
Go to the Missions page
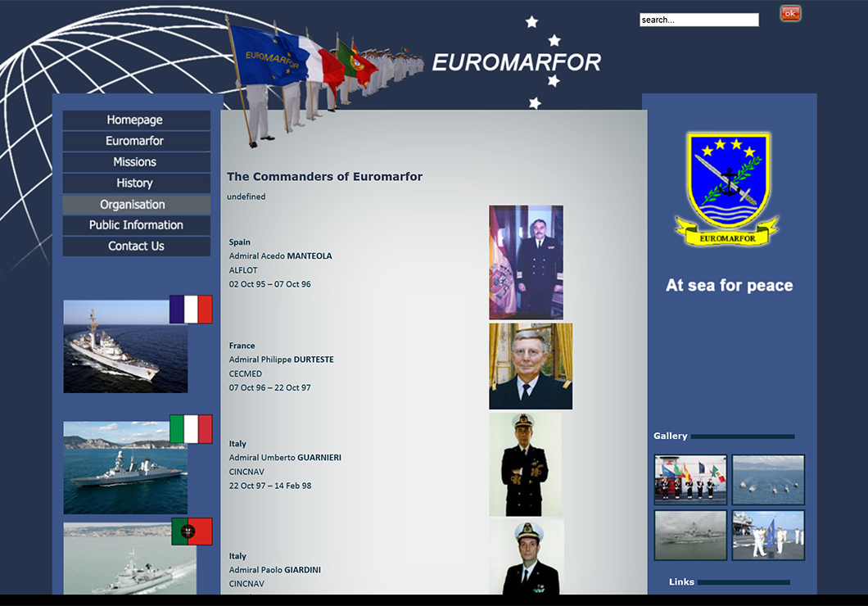click(x=136, y=162)
